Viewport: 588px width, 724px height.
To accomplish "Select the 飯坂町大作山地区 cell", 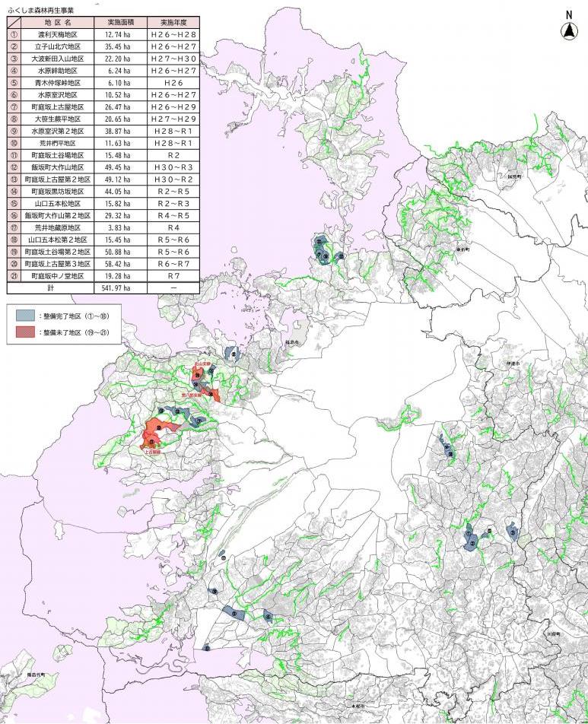I will (58, 167).
